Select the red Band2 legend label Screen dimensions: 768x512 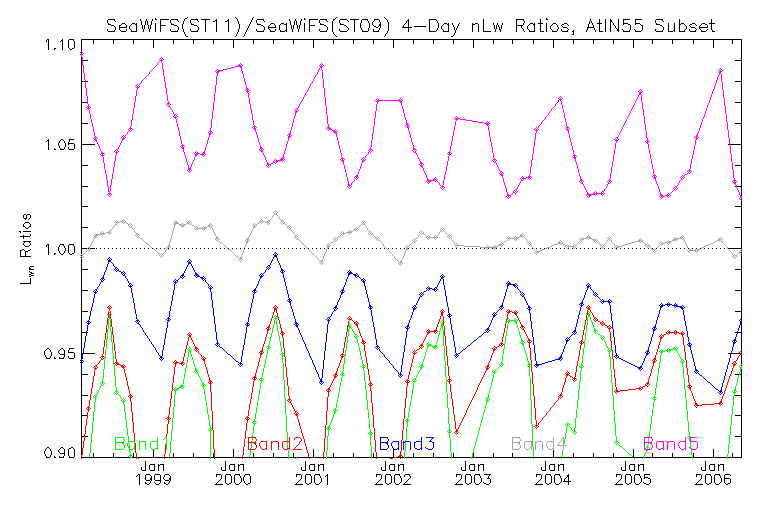point(275,444)
